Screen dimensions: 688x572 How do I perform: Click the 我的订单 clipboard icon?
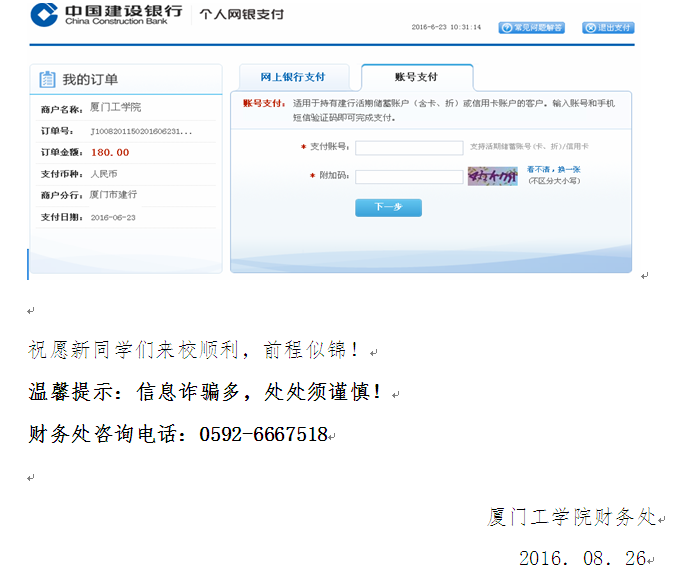tap(47, 80)
